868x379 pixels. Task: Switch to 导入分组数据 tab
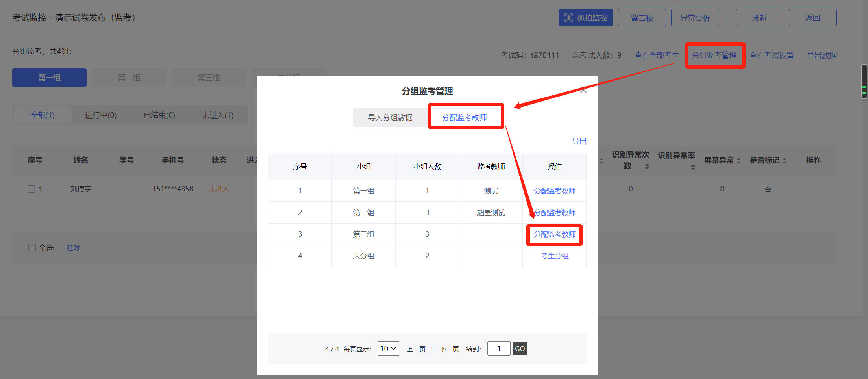pyautogui.click(x=390, y=117)
